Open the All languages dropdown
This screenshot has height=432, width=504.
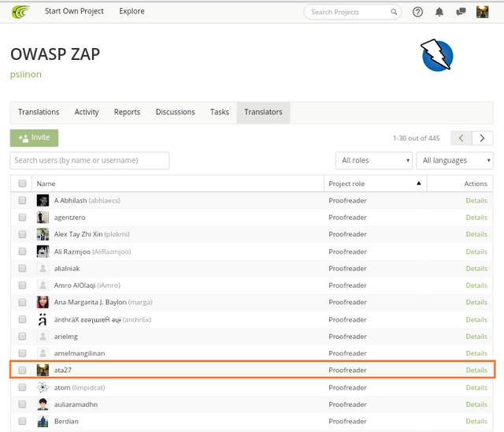[454, 160]
